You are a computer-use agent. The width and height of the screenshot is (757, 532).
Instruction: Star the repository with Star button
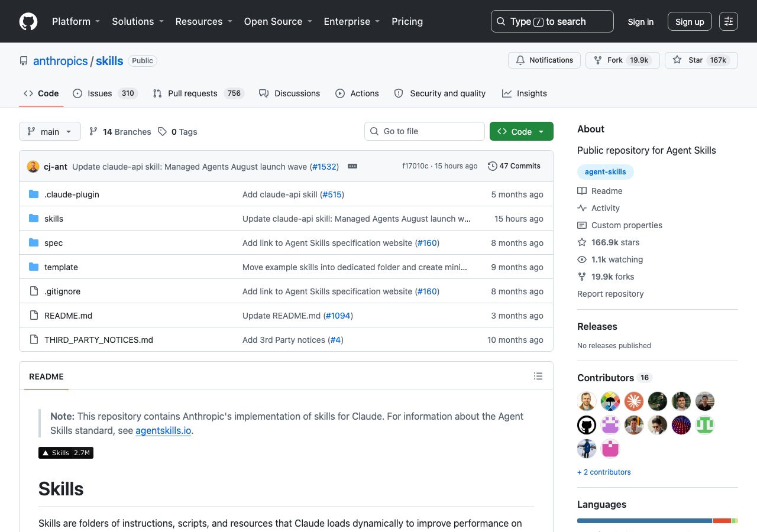[701, 60]
